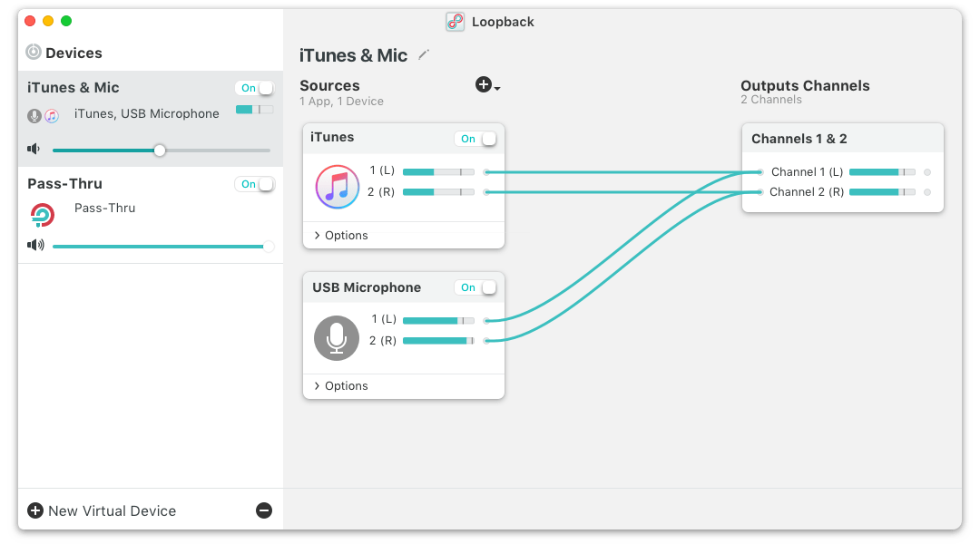Screen dimensions: 980x544
Task: Click the Outputs Channels heading
Action: pos(805,85)
